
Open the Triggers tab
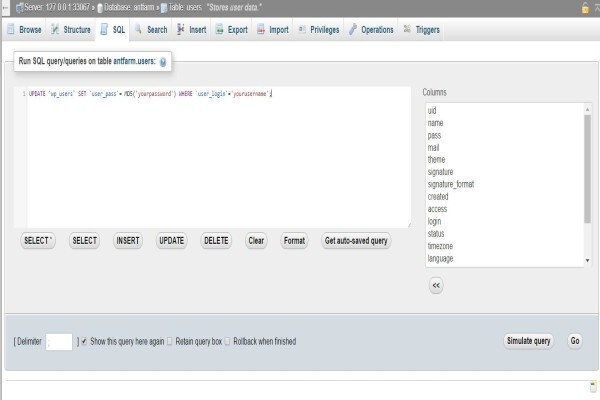pyautogui.click(x=421, y=29)
